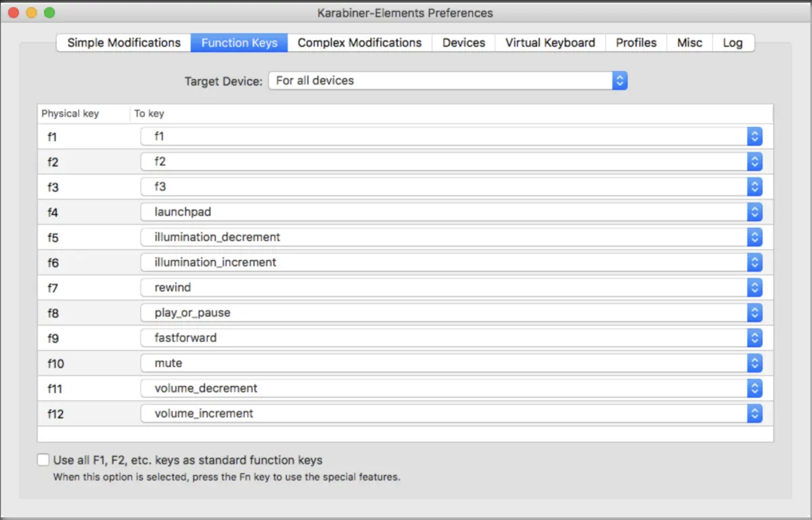Screen dimensions: 812x520
Task: Go to the Devices tab
Action: pos(464,43)
